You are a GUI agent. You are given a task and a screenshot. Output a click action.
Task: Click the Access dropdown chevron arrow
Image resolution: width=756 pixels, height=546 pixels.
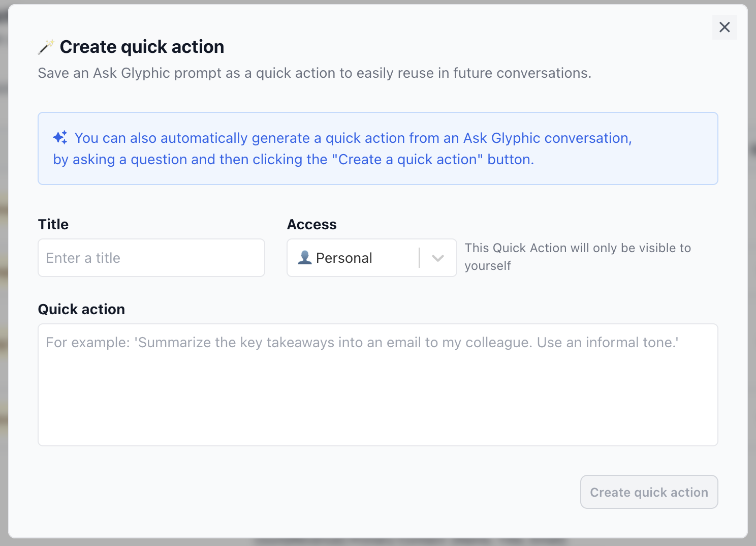(x=438, y=258)
